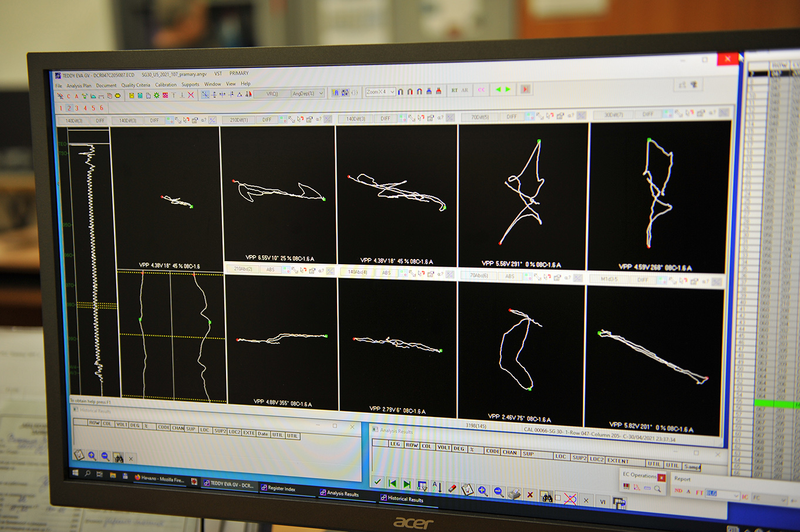This screenshot has height=532, width=800.
Task: Click the printer icon in Analysis Results
Action: [515, 494]
